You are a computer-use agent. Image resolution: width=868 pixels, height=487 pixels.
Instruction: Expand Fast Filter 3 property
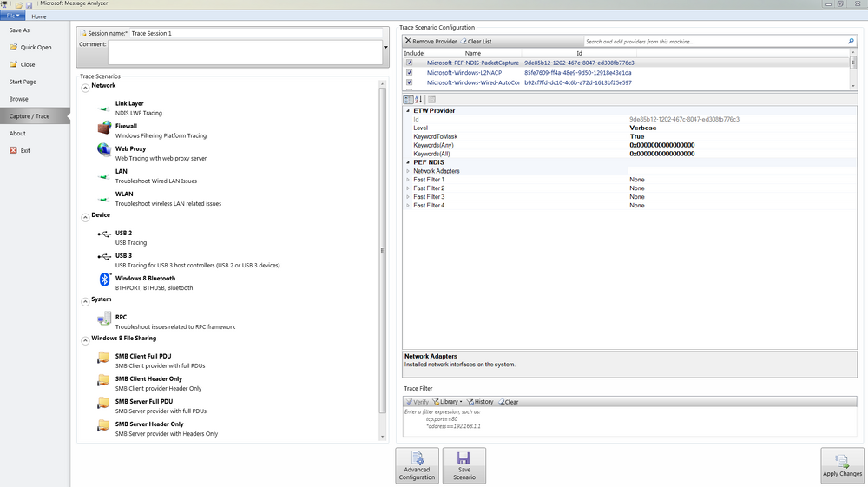point(408,197)
